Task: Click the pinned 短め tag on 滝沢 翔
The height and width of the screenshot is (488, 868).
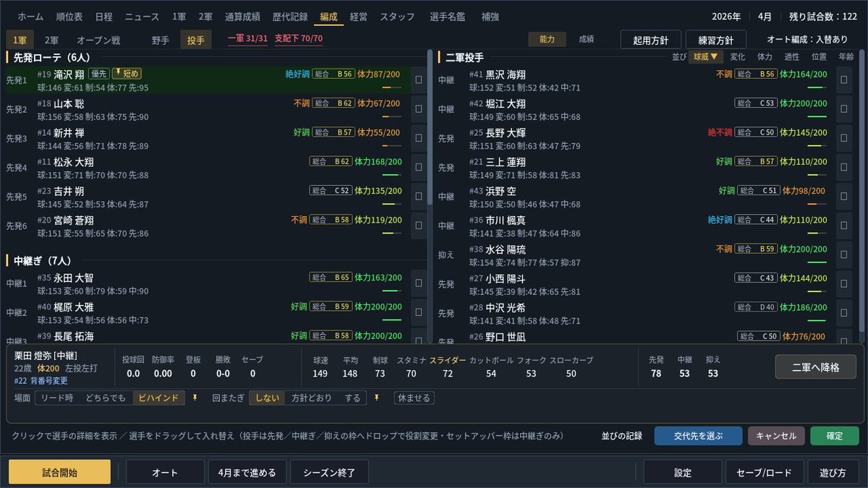Action: (127, 73)
